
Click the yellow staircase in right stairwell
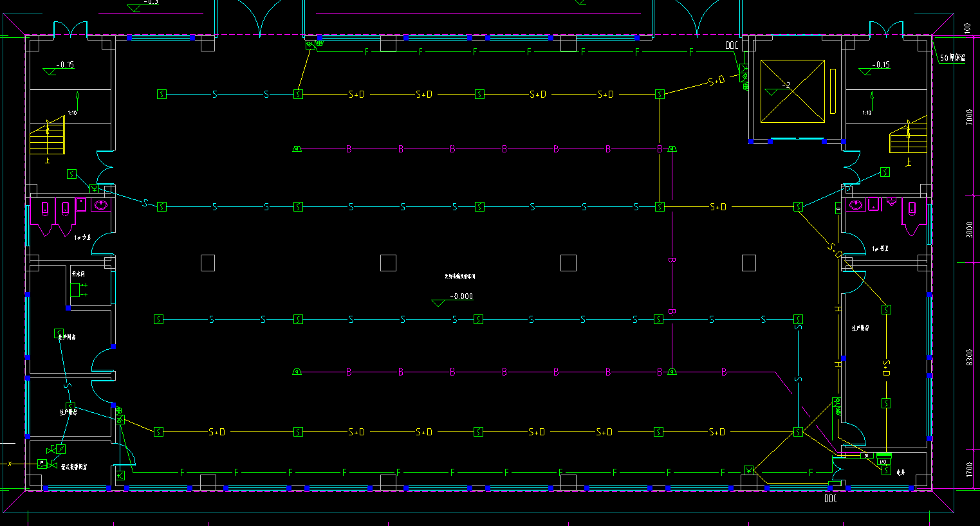click(908, 135)
